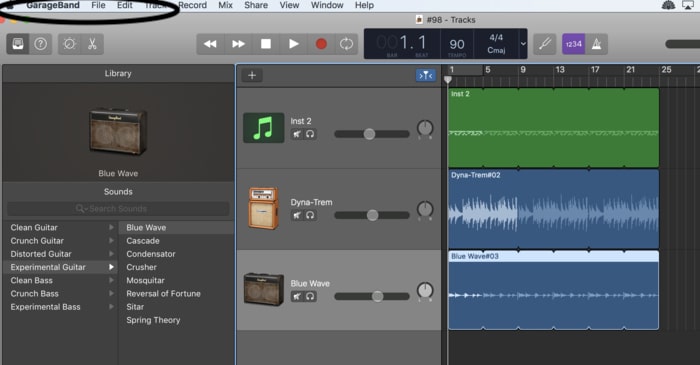The height and width of the screenshot is (365, 700).
Task: Click the Blue Wave pan knob
Action: [x=425, y=291]
